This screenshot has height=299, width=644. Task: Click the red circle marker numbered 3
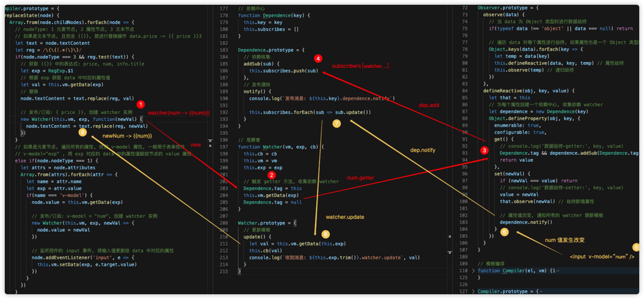(484, 151)
